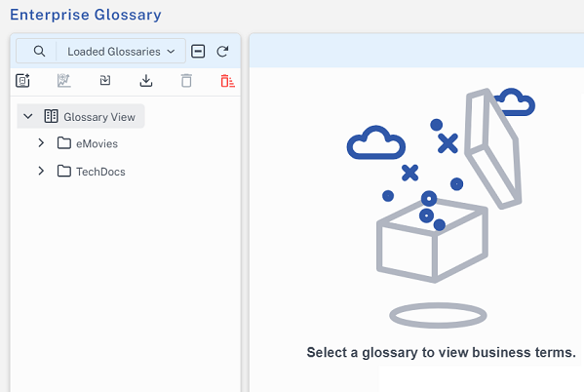Click the search magnifier icon
Screen dimensions: 584x392
point(39,51)
